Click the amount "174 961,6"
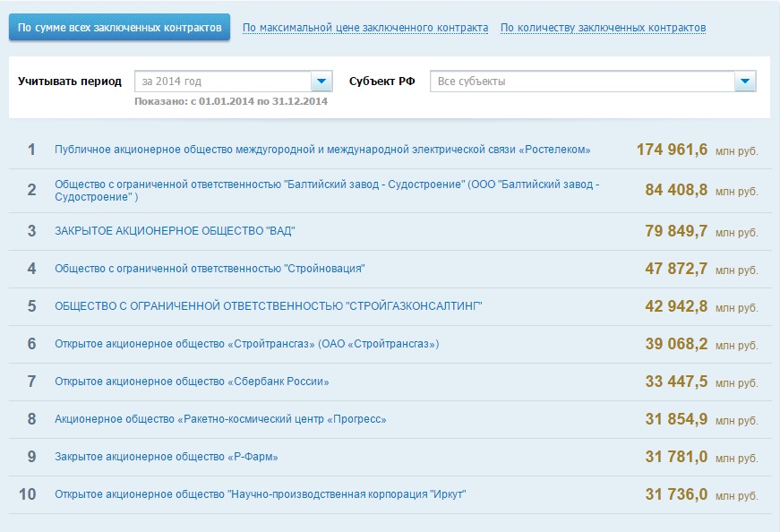 672,150
